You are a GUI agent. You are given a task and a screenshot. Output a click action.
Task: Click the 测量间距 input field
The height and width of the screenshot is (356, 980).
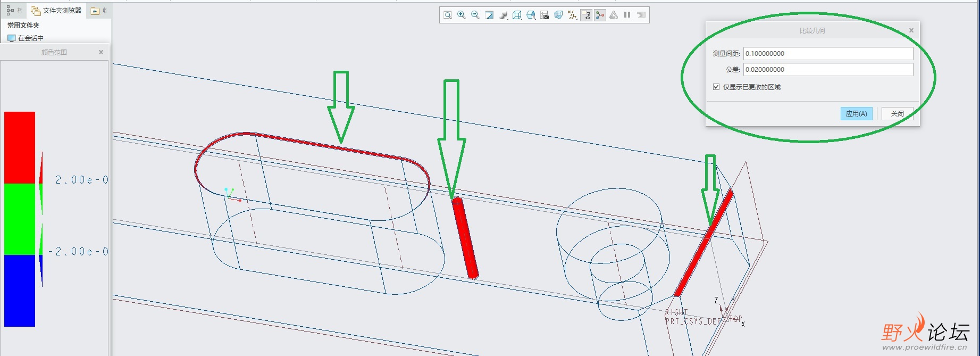point(828,53)
